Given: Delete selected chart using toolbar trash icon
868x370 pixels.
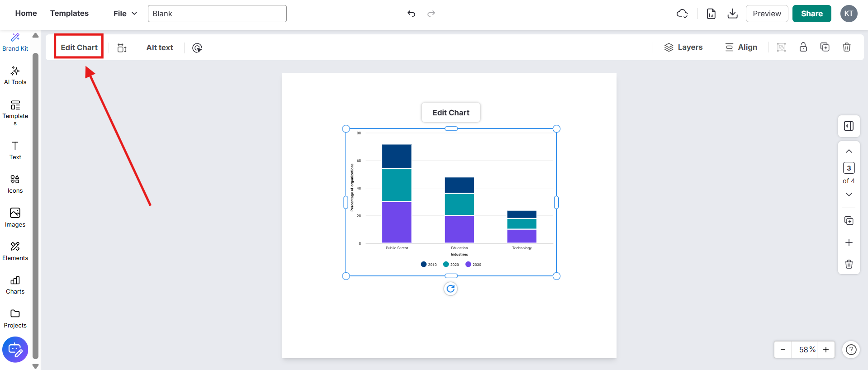Looking at the screenshot, I should tap(846, 47).
